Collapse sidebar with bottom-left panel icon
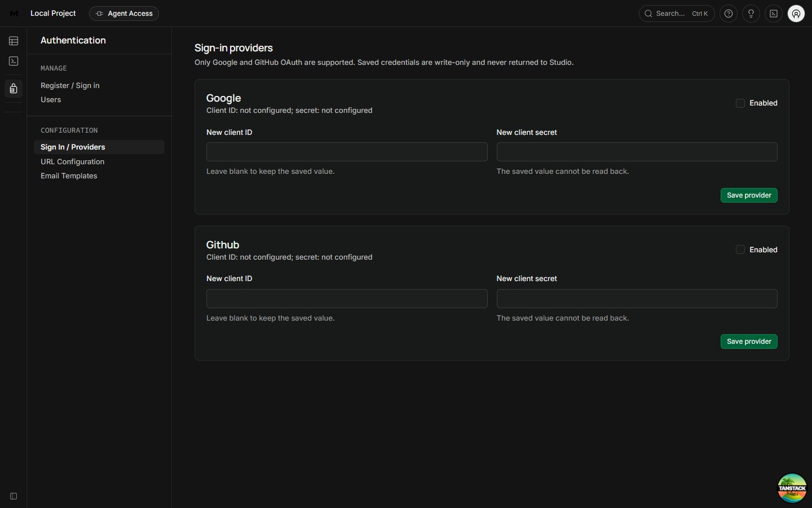Screen dimensions: 812x508 tap(14, 496)
